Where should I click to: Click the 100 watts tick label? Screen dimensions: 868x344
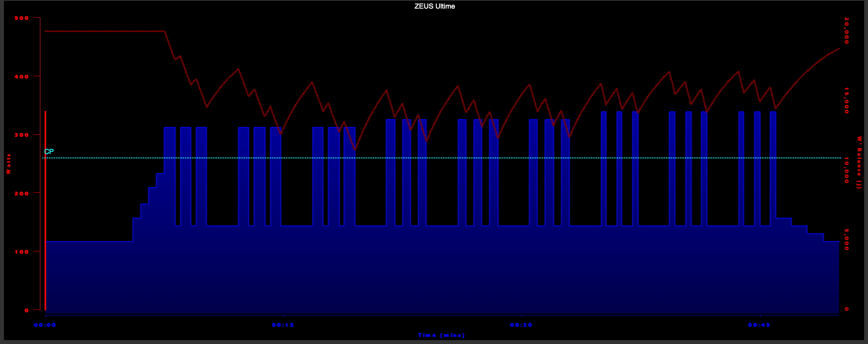click(22, 252)
